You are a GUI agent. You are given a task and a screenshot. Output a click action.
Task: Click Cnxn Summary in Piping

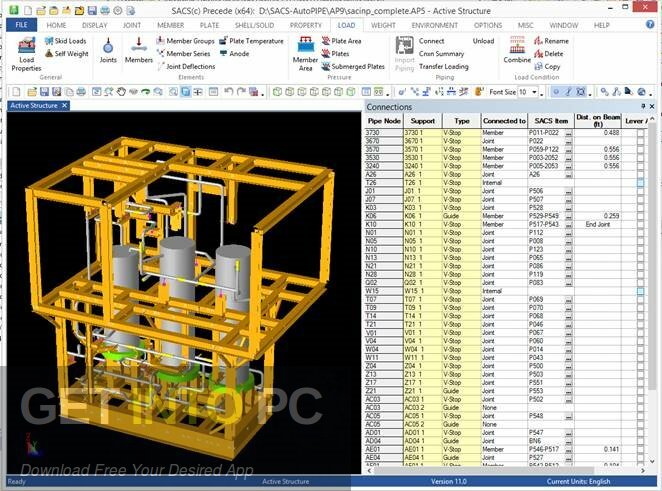[441, 54]
